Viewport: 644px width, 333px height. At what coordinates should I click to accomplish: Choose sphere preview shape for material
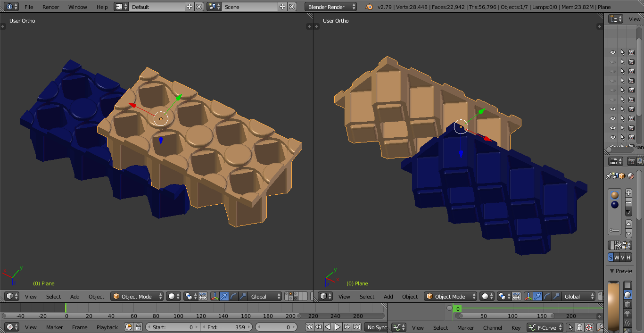point(627,295)
